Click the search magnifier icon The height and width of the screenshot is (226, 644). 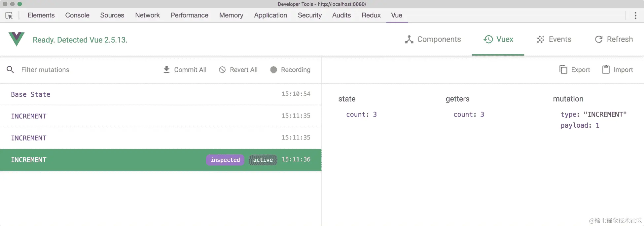(x=10, y=70)
